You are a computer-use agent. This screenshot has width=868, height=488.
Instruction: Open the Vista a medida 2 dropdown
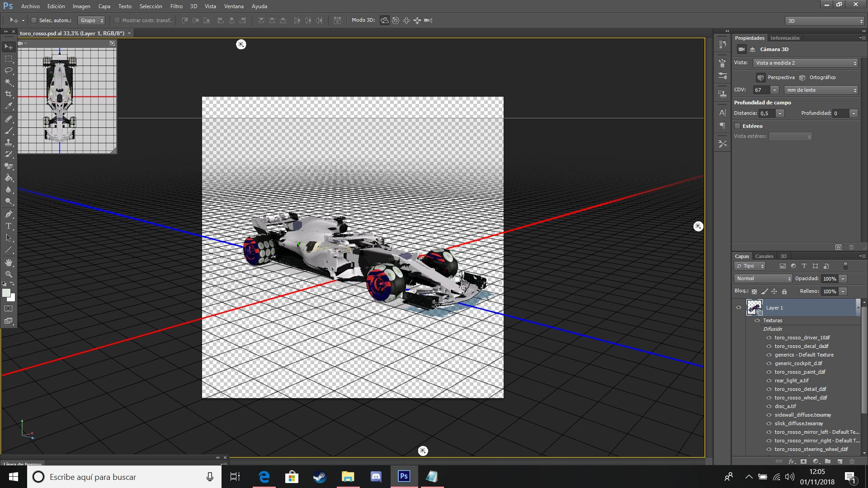pos(806,63)
